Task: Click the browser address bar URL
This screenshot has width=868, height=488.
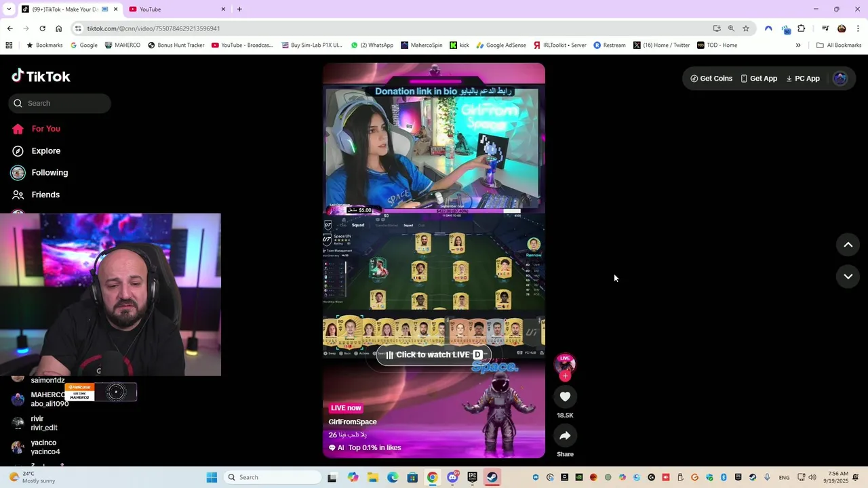Action: (153, 28)
